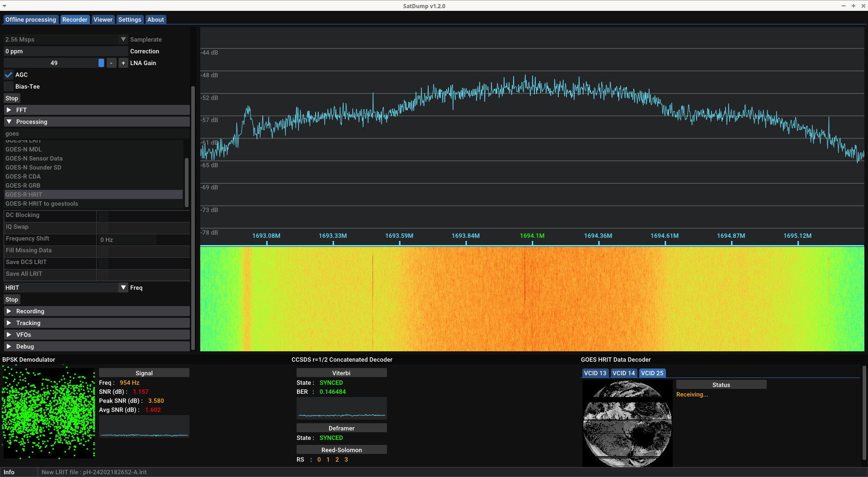Close the SatDump window

pos(863,6)
